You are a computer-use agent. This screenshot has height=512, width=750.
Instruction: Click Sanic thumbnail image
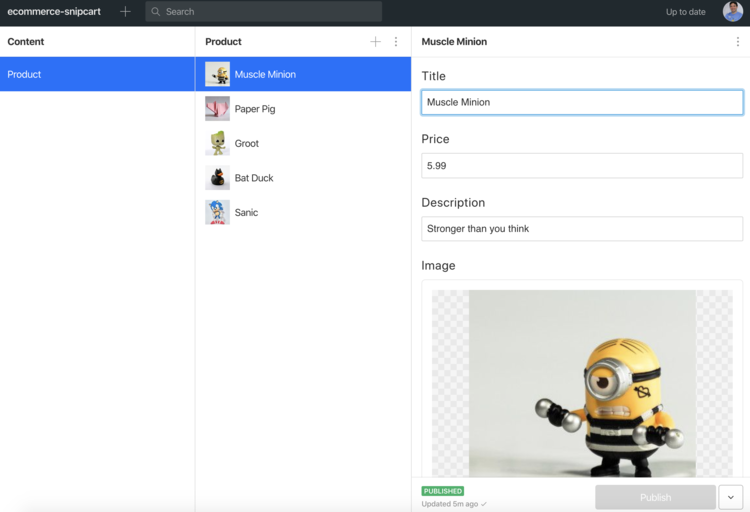217,212
